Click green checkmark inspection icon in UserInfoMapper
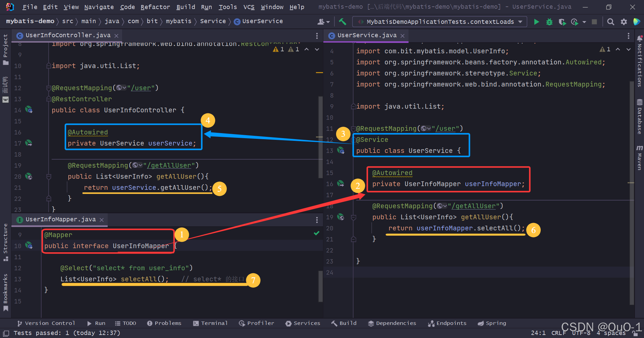This screenshot has width=644, height=338. pyautogui.click(x=316, y=233)
